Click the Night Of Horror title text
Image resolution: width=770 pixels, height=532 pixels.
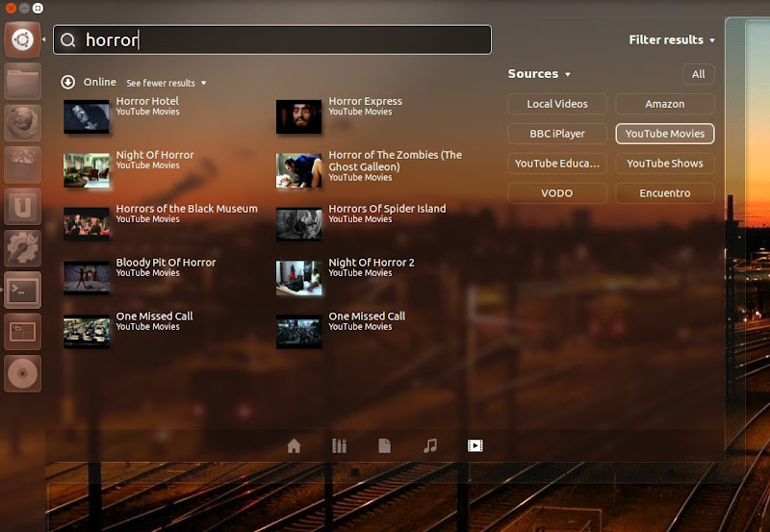click(x=155, y=155)
